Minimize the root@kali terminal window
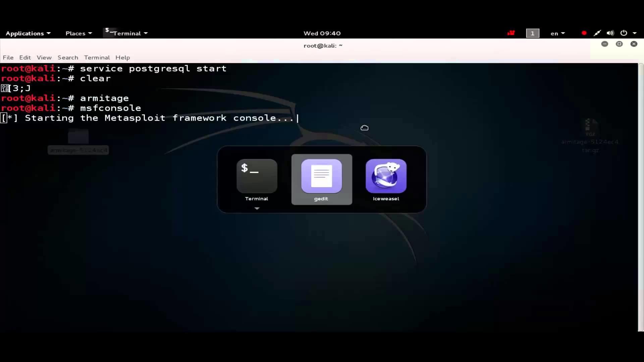The height and width of the screenshot is (362, 644). [x=604, y=44]
